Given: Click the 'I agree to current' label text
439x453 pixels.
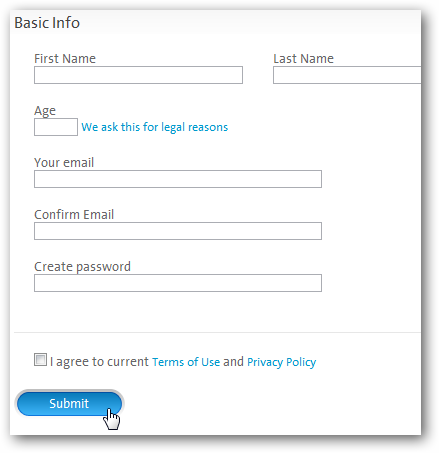Looking at the screenshot, I should point(99,362).
